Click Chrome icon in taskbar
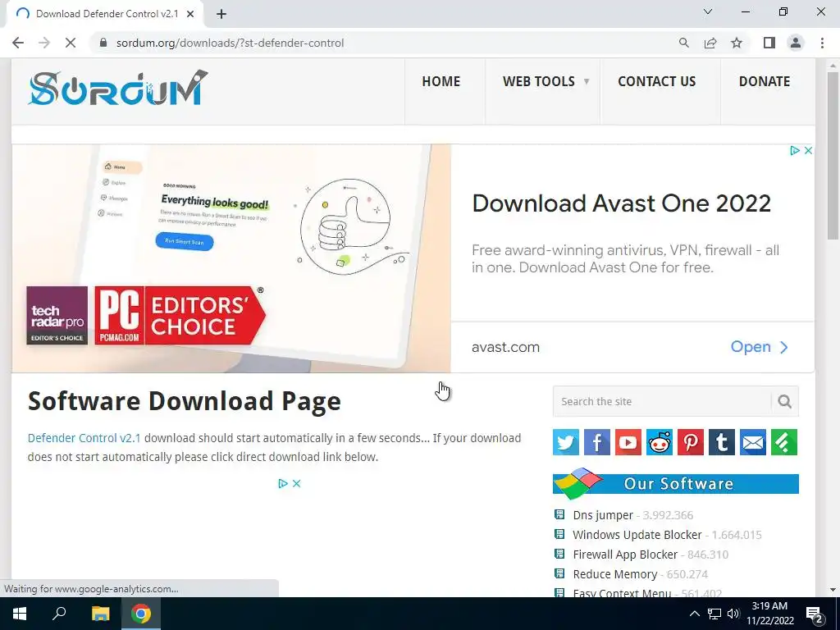Viewport: 840px width, 630px height. (141, 614)
